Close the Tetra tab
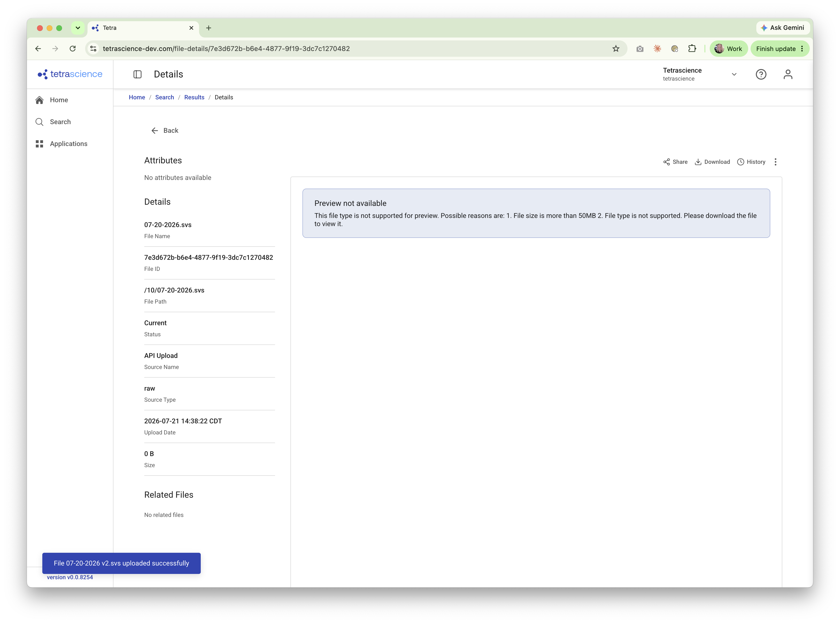Viewport: 840px width, 623px height. tap(191, 28)
